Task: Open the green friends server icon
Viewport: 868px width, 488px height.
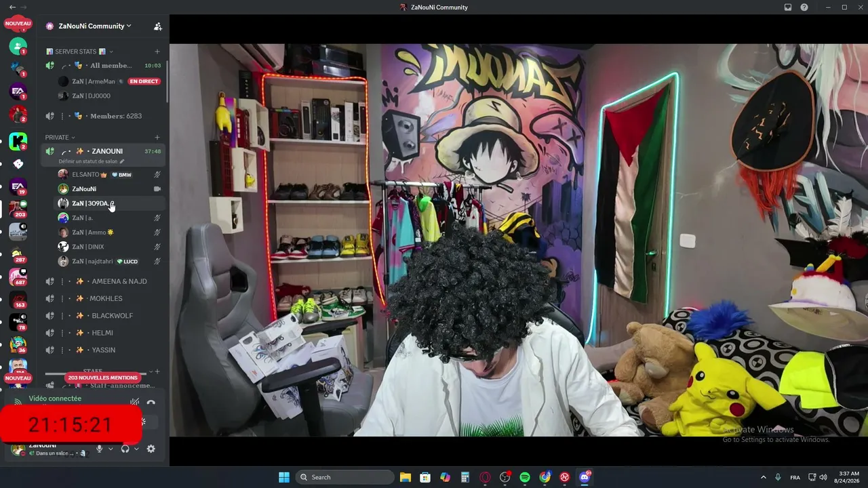Action: tap(18, 46)
